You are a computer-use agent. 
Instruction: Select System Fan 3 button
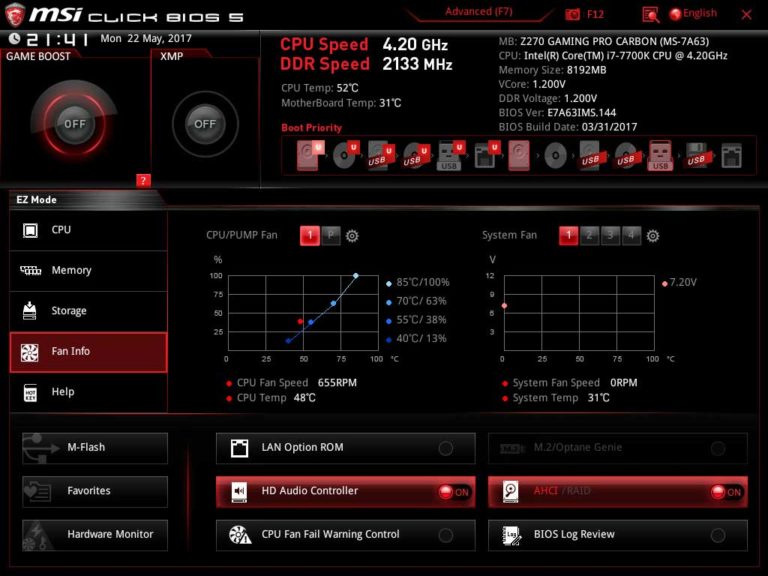(x=610, y=236)
